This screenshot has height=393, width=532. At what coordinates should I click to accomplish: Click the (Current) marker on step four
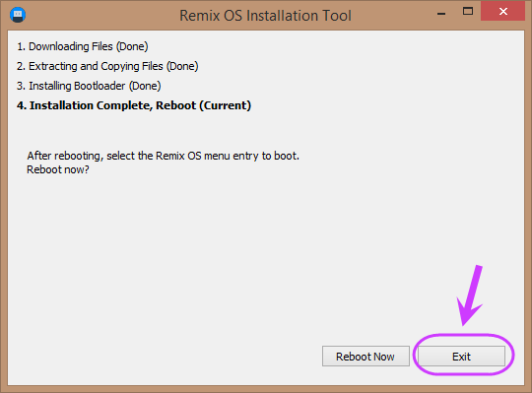click(225, 105)
